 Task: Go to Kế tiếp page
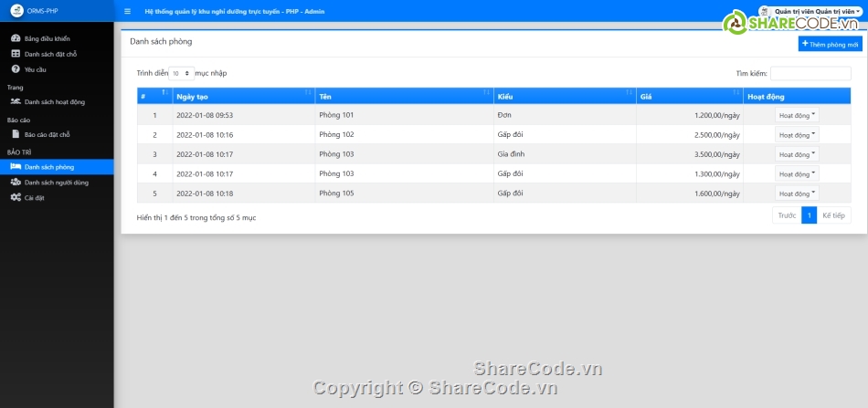point(833,216)
